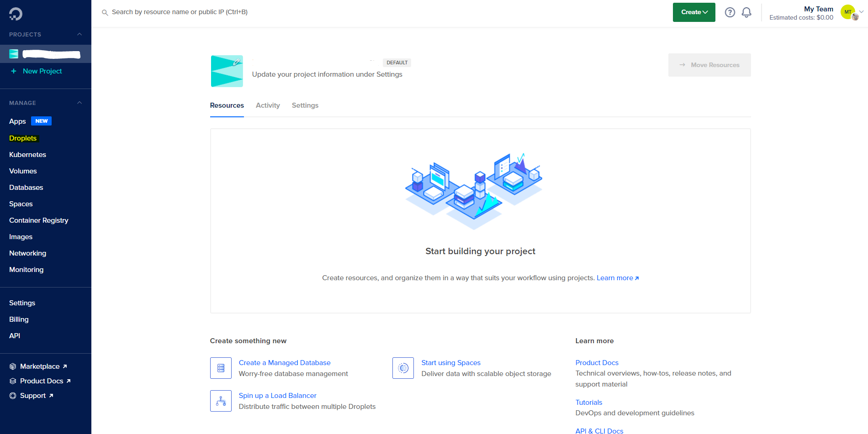Open the Learn more link
This screenshot has height=434, width=868.
click(x=615, y=277)
